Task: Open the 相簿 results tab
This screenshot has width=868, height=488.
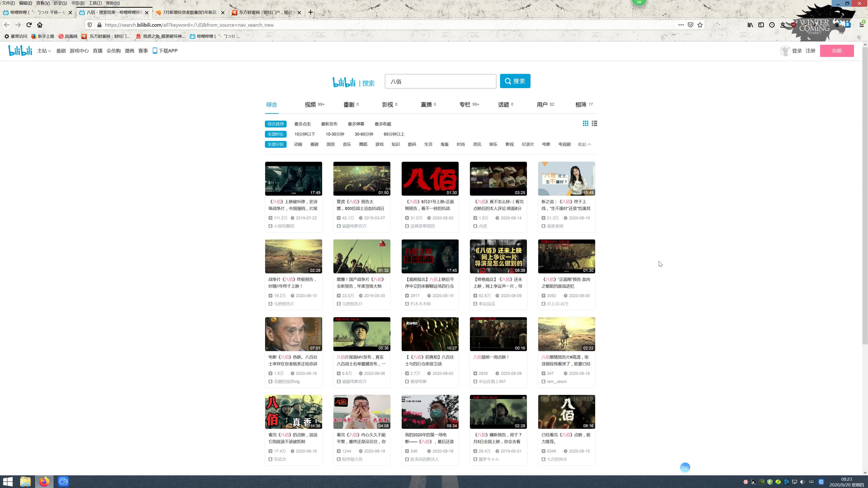Action: 584,104
